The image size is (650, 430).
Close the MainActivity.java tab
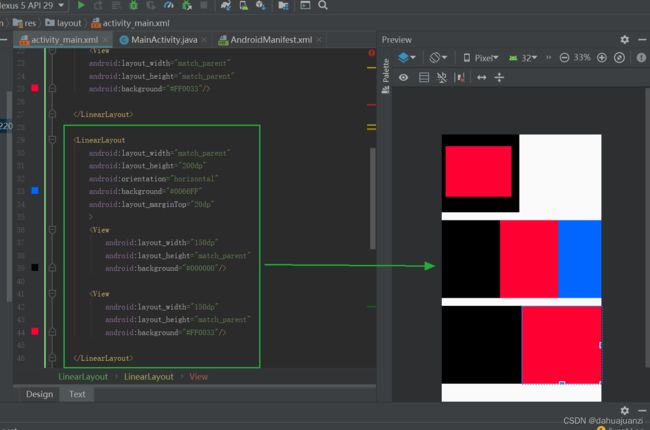pos(204,40)
